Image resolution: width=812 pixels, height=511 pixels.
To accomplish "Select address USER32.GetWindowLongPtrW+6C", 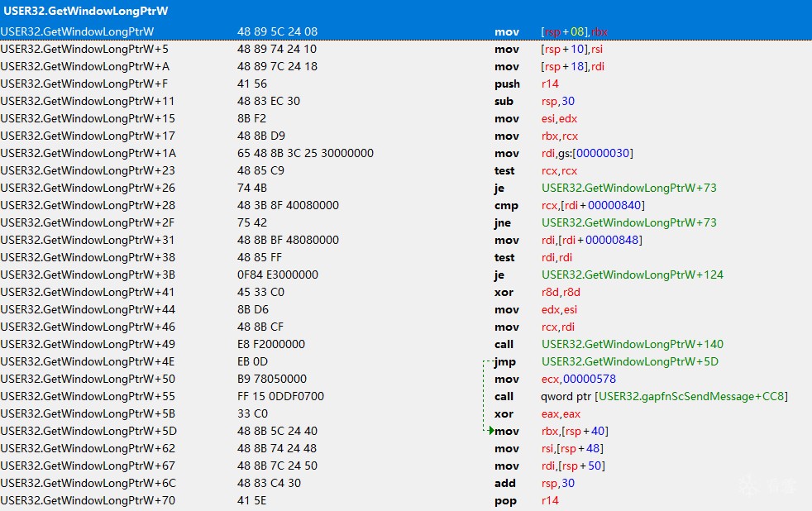I will (88, 483).
